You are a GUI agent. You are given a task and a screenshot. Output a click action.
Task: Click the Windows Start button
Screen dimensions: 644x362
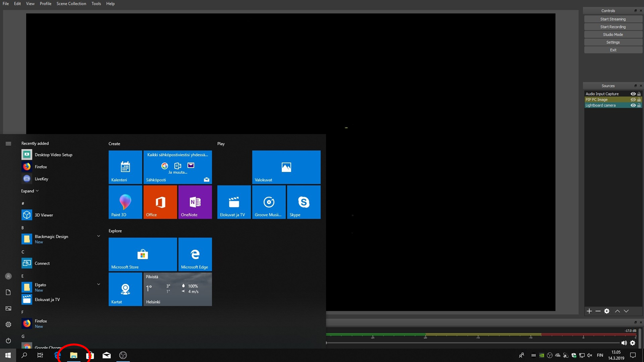tap(8, 355)
